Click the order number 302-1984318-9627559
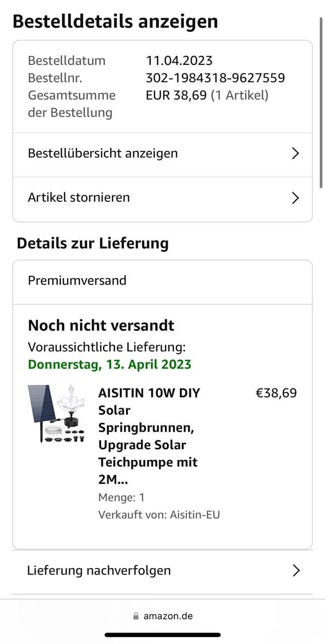 click(x=215, y=78)
